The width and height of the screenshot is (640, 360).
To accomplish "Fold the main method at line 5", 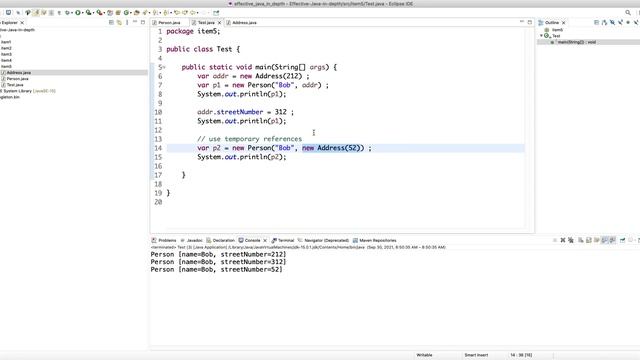I will pyautogui.click(x=164, y=67).
